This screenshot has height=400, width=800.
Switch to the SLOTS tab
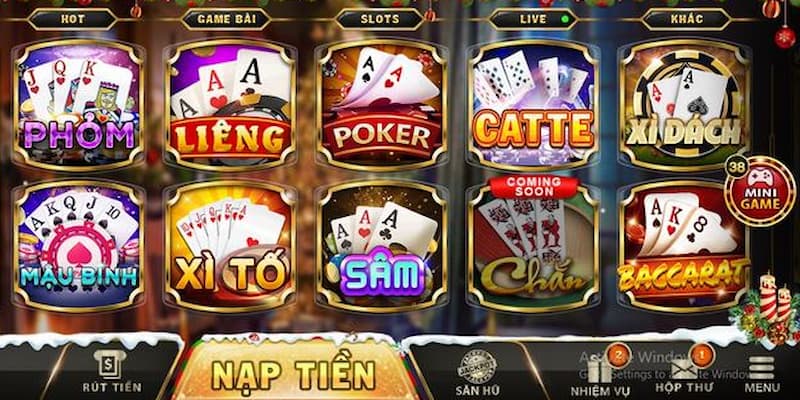tap(380, 19)
